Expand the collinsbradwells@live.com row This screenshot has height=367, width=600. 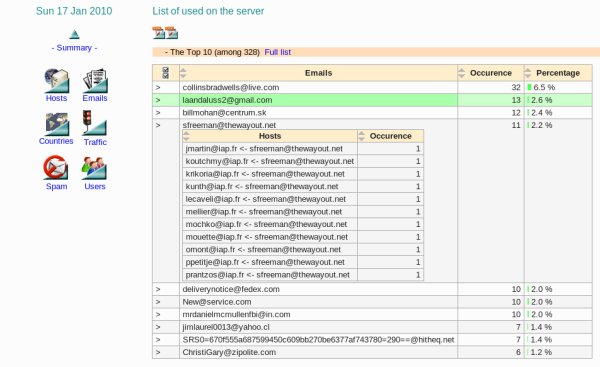point(158,87)
